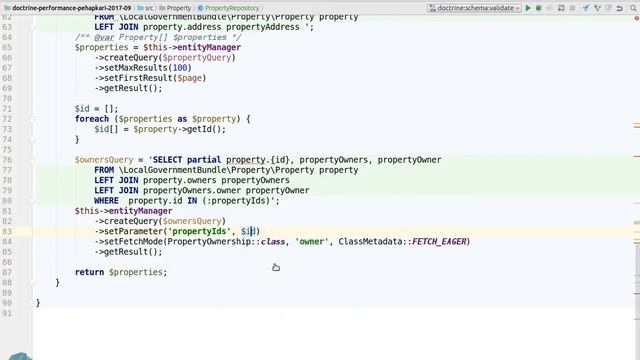Click the 100 value in setMaxResults
640x360 pixels.
tap(180, 68)
